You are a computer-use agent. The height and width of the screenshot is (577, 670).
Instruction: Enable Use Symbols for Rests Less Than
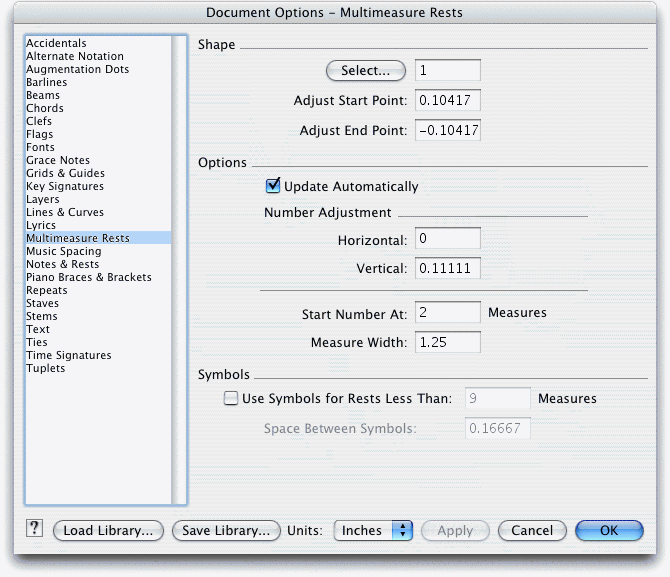(x=231, y=398)
